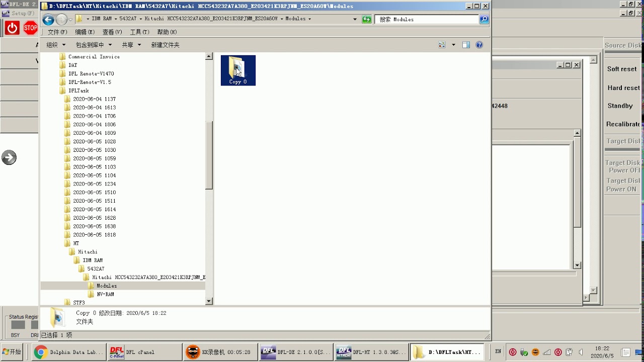Switch to KK录像机 recorder taskbar item

coord(220,352)
